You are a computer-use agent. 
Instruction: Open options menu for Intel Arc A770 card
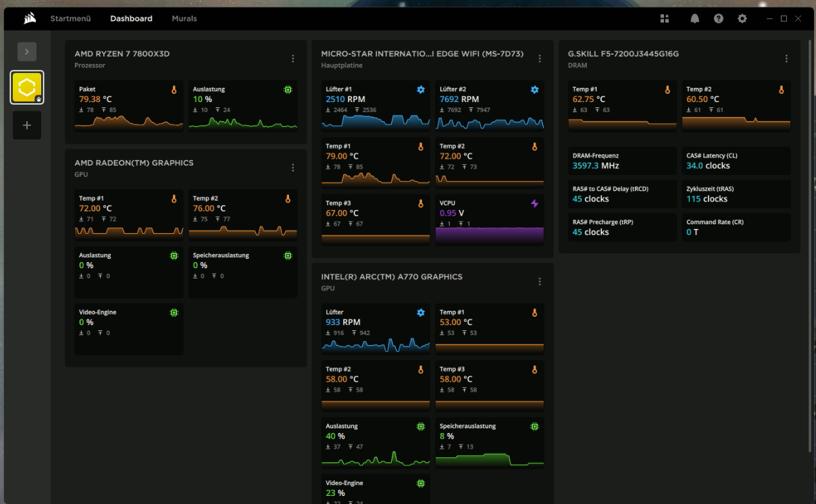point(540,282)
